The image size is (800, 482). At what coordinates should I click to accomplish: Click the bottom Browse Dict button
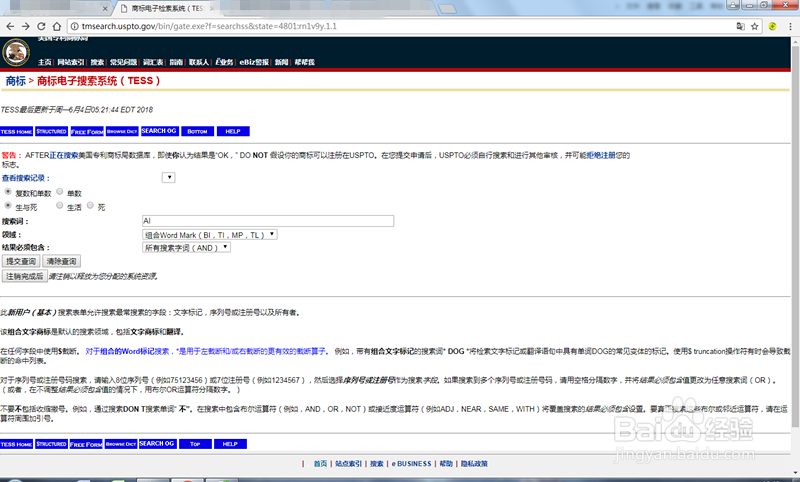(x=121, y=444)
